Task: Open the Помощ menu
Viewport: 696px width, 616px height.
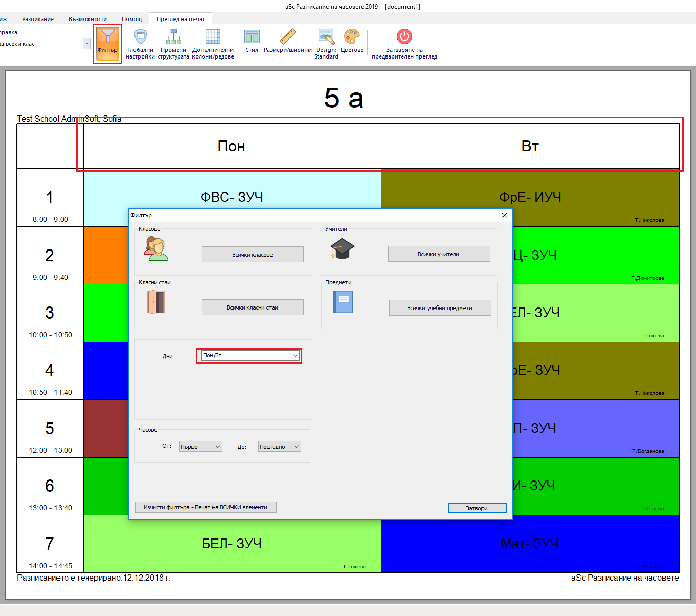Action: 132,19
